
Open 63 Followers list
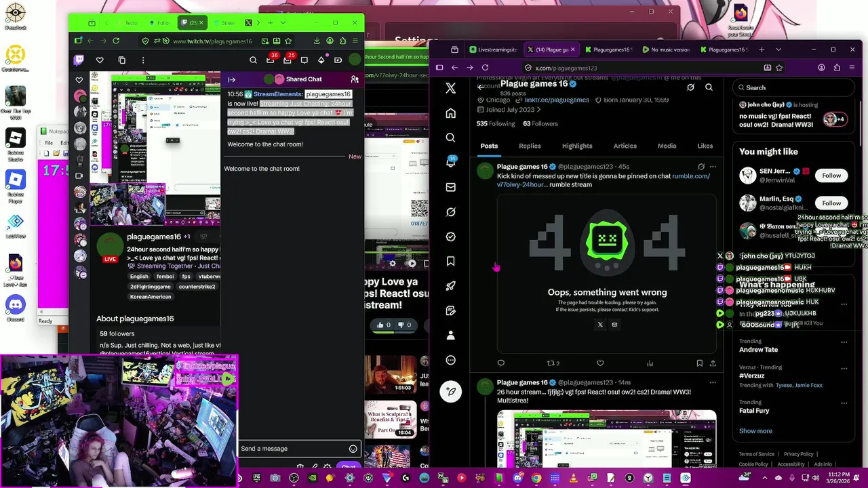(540, 123)
